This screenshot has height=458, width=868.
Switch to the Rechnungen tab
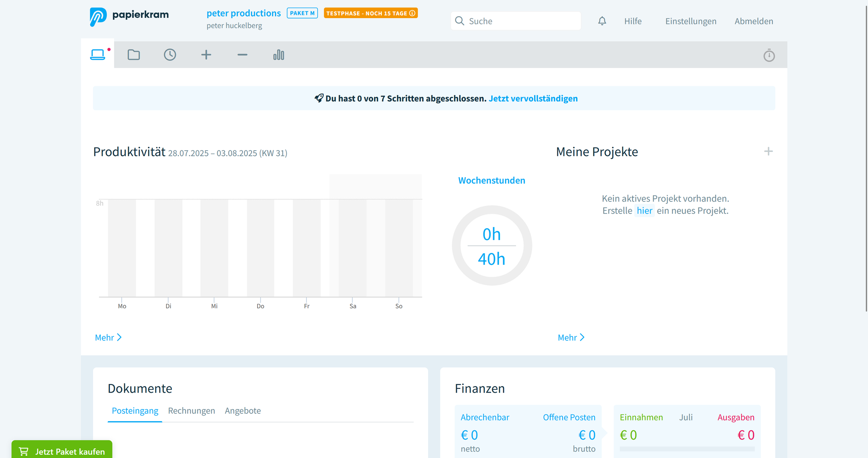pos(191,411)
